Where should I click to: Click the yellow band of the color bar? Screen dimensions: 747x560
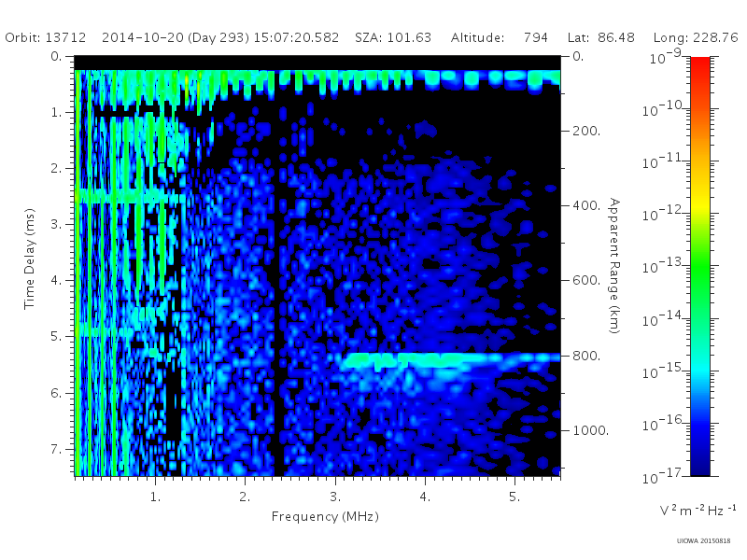point(700,204)
